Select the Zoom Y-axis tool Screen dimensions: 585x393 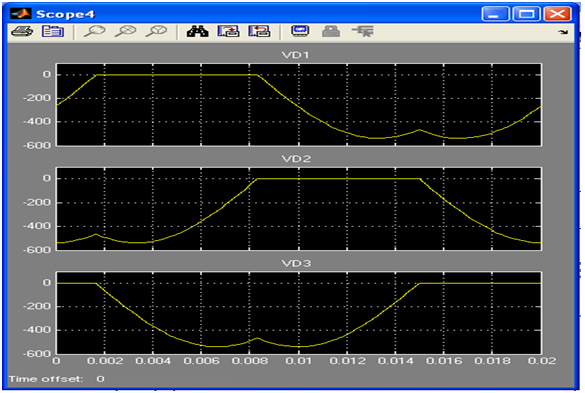156,31
